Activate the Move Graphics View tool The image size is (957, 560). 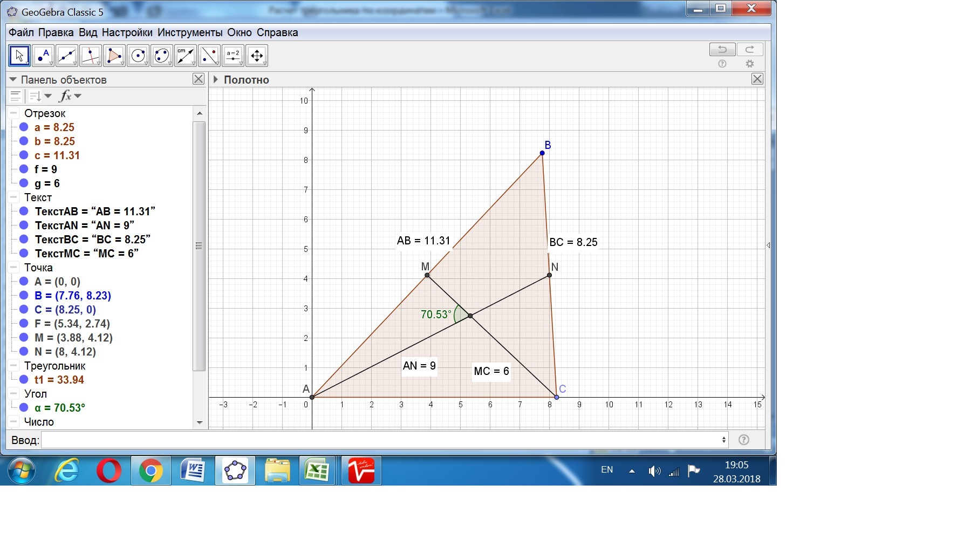point(257,56)
